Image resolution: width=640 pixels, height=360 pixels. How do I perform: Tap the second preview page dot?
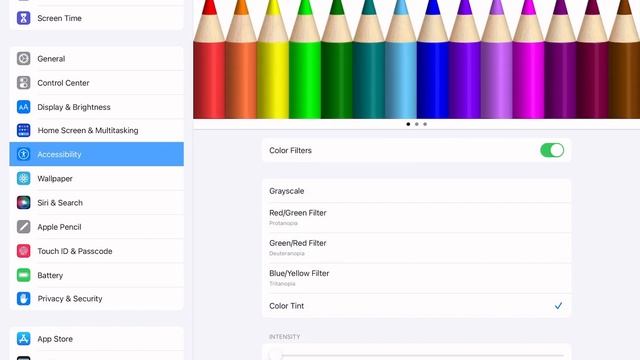tap(416, 124)
